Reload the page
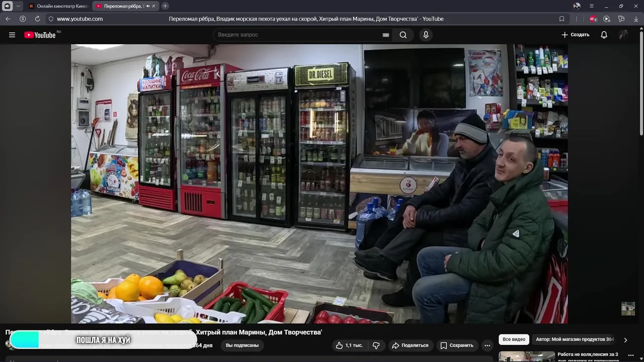Image resolution: width=644 pixels, height=362 pixels. point(37,19)
